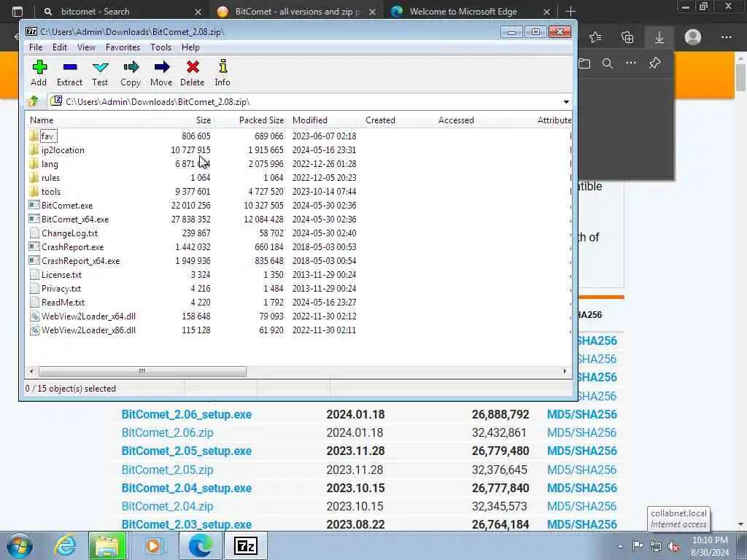Click the taskbar clock showing 10:10 PM
This screenshot has height=560, width=747.
pyautogui.click(x=710, y=546)
